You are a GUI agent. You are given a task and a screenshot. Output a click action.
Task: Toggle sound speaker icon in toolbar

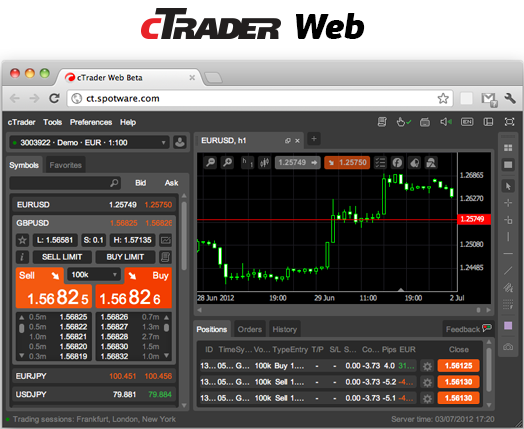point(446,122)
